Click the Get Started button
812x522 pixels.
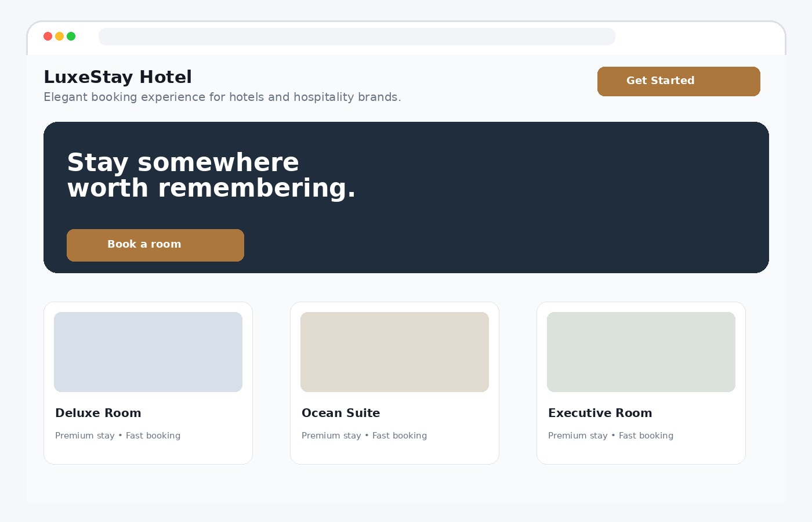[679, 81]
